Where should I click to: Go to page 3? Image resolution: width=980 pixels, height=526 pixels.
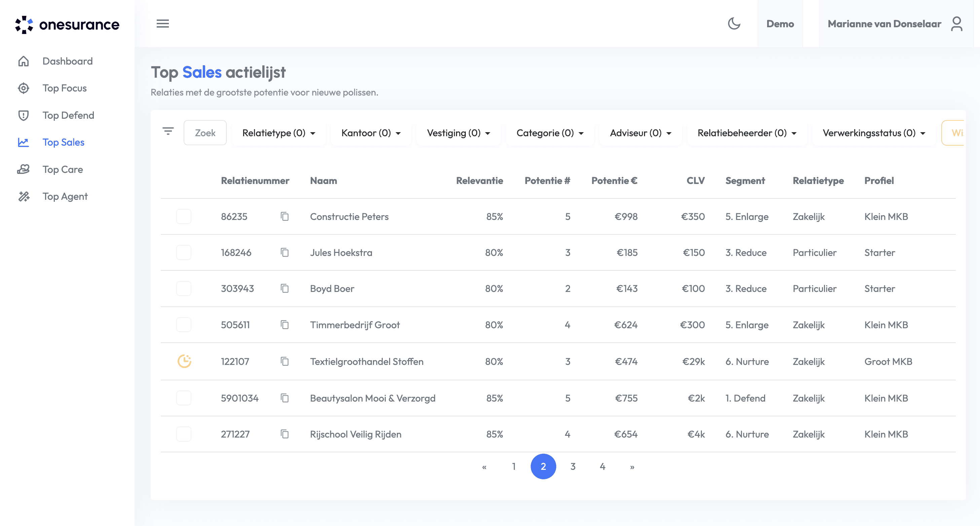(x=572, y=466)
